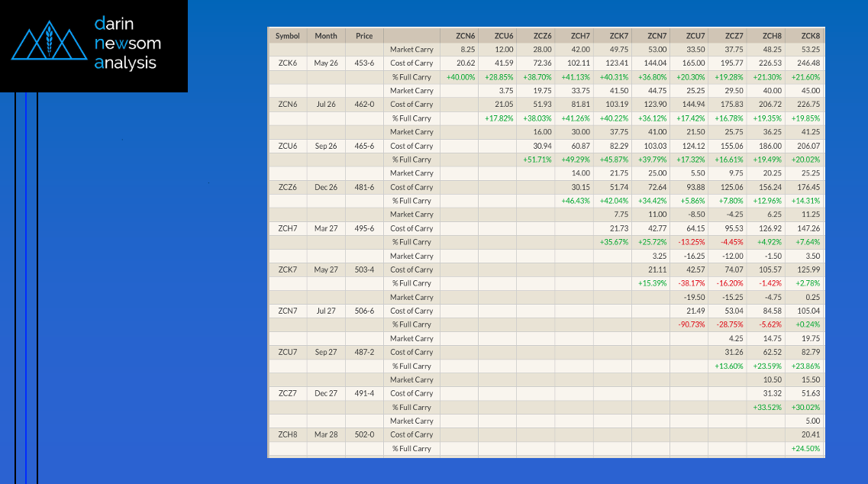Select the ZCZ6 column header
Screen dimensions: 868x484
[542, 36]
